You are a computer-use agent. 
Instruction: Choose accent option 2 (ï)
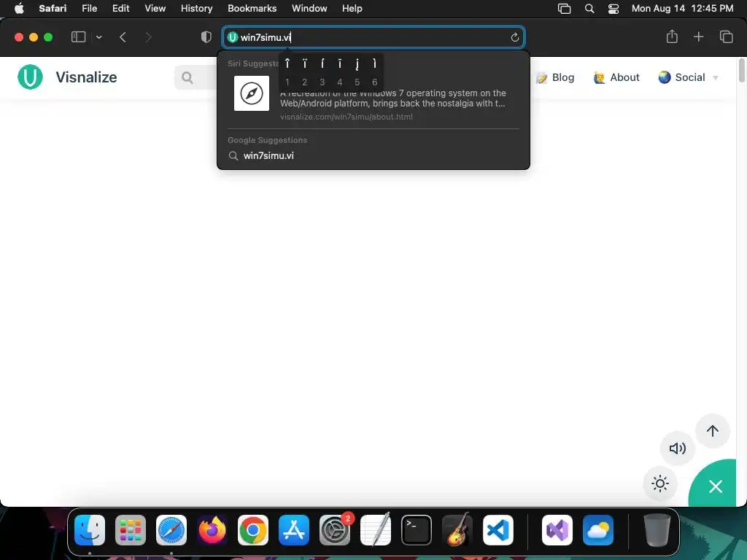[x=305, y=71]
